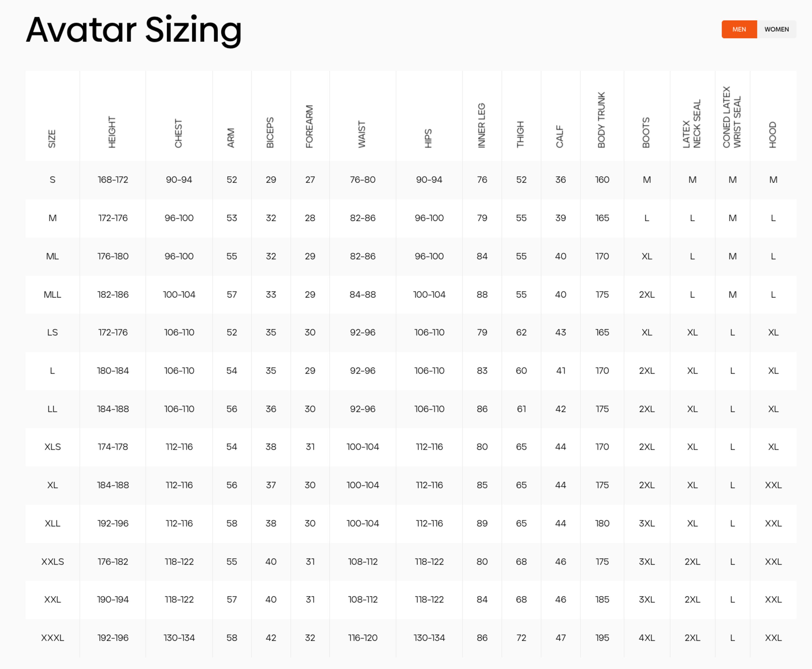Click the LATEX NECK SEAL header
This screenshot has width=812, height=669.
pos(692,124)
